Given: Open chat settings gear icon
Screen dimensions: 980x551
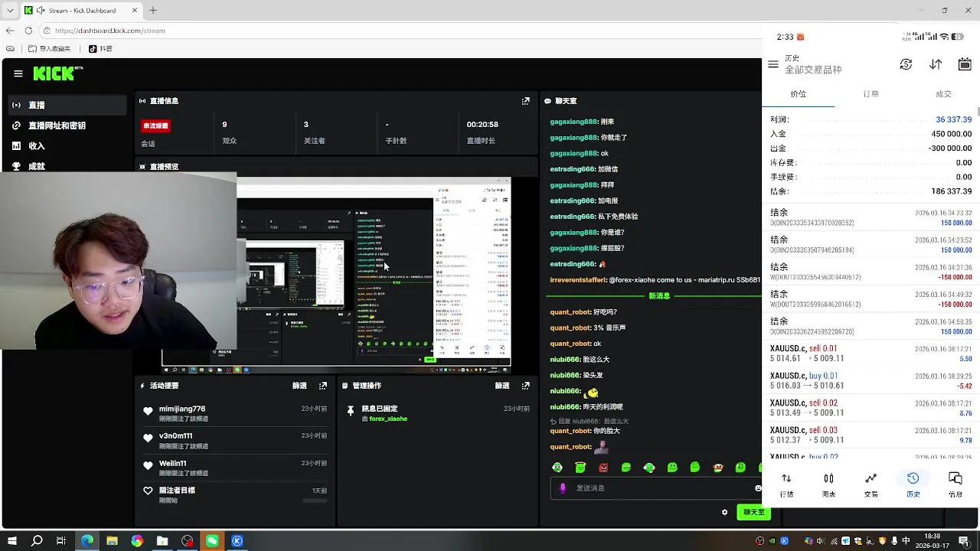Looking at the screenshot, I should tap(724, 512).
